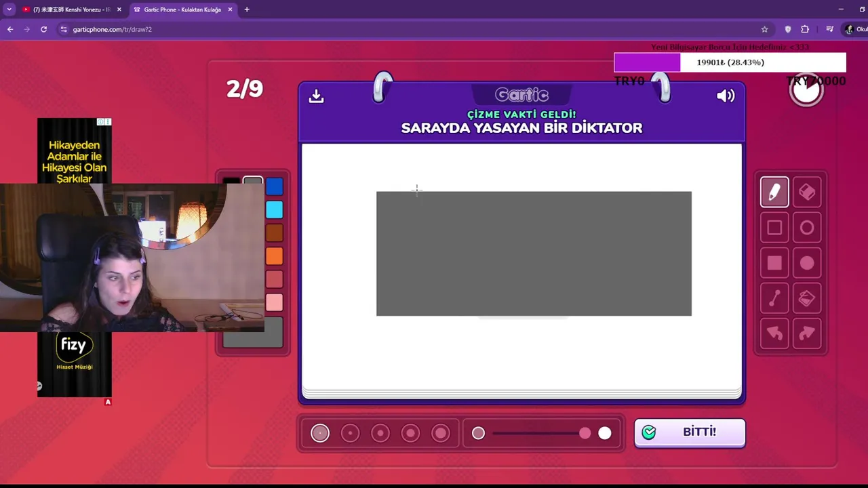Click the BİTTİ! done button
Screen dimensions: 868x488
(x=690, y=432)
